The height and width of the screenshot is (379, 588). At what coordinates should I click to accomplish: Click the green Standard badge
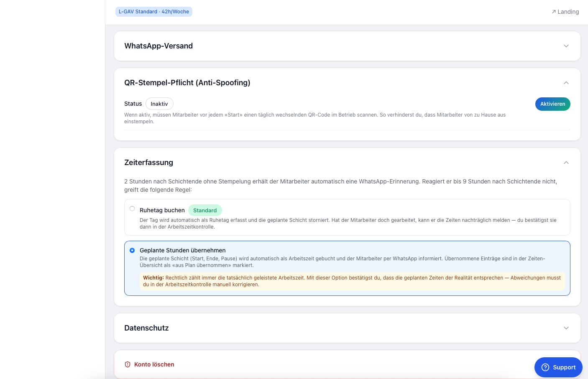pos(205,210)
